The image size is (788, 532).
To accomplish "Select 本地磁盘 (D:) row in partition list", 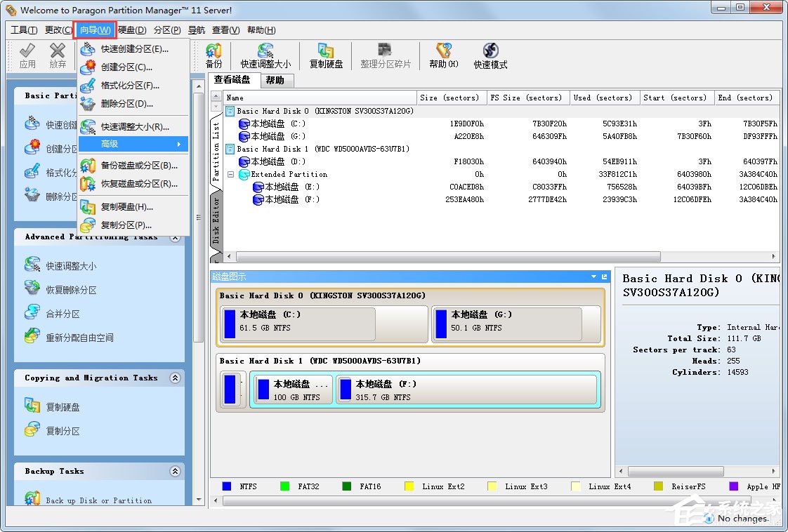I will 502,161.
